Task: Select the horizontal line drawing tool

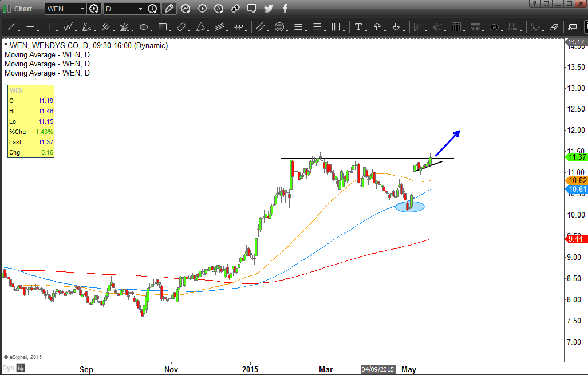Action: click(30, 27)
